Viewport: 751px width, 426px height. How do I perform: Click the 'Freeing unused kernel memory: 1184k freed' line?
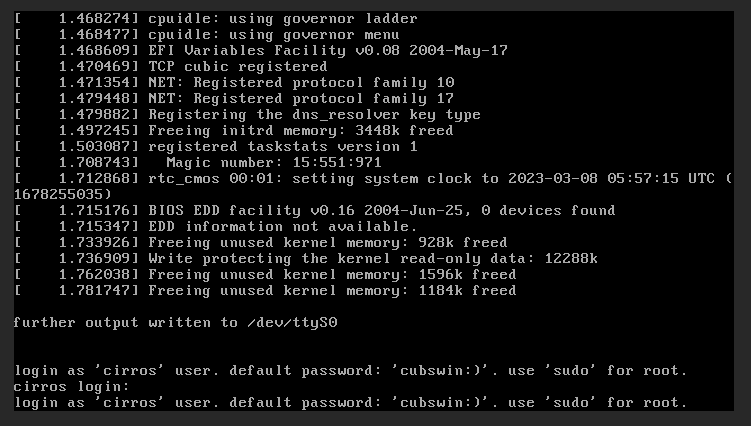point(332,290)
